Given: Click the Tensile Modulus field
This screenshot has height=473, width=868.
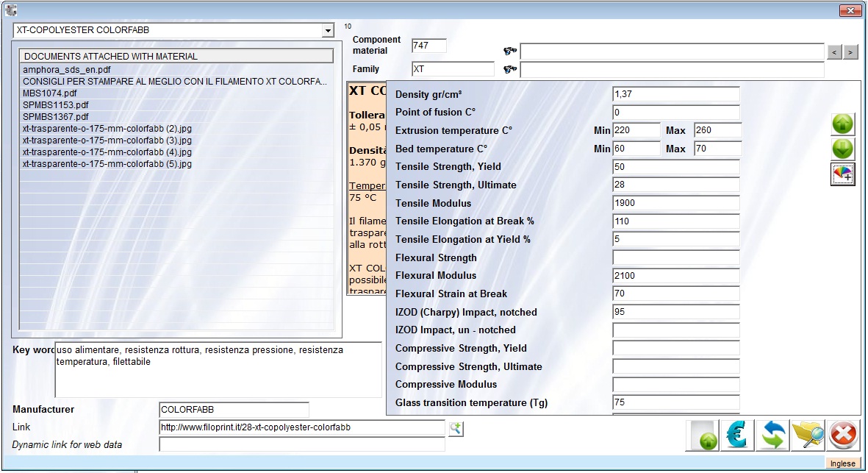Looking at the screenshot, I should pyautogui.click(x=676, y=203).
